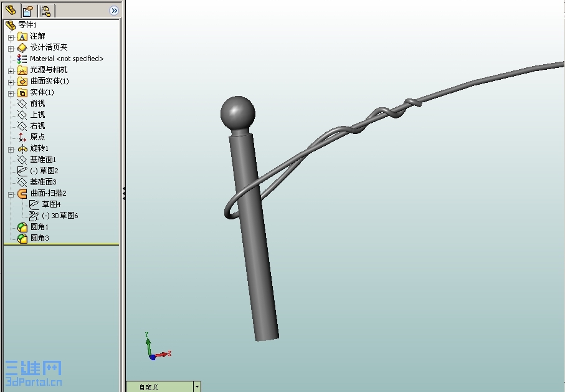Viewport: 565px width, 392px height.
Task: Select the 草图4 sketch icon
Action: pyautogui.click(x=34, y=204)
